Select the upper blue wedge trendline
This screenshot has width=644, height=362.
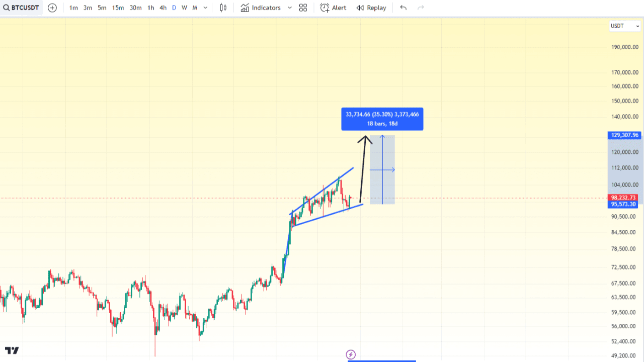pos(322,191)
